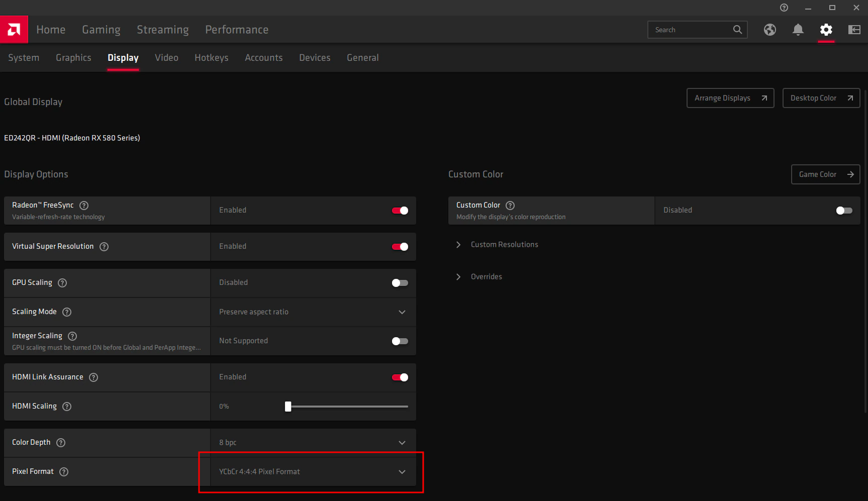Image resolution: width=868 pixels, height=501 pixels.
Task: Switch to Streaming tab
Action: coord(163,30)
